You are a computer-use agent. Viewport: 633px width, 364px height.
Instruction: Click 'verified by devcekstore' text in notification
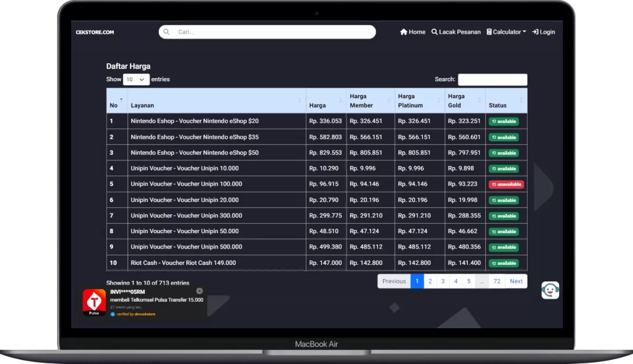[x=136, y=314]
